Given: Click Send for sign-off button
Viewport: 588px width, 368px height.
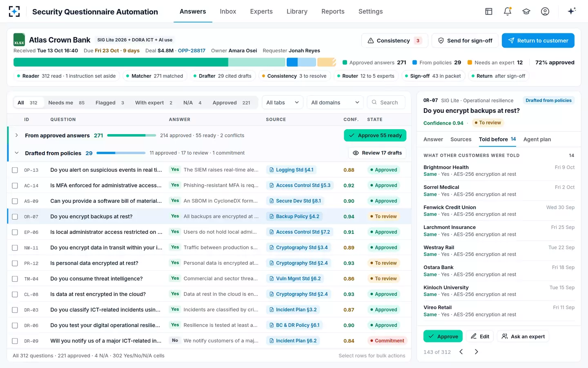Looking at the screenshot, I should pos(465,40).
